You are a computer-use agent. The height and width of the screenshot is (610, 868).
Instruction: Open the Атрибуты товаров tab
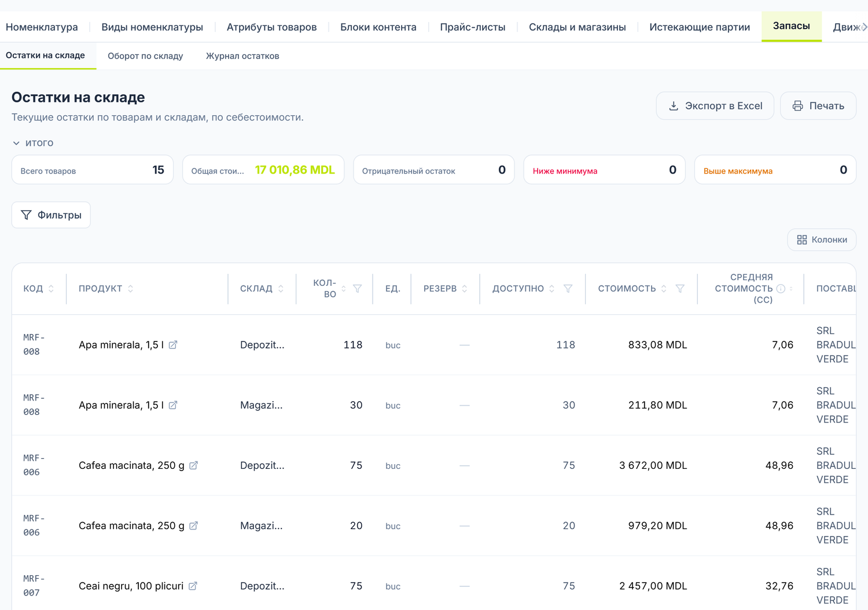click(271, 27)
